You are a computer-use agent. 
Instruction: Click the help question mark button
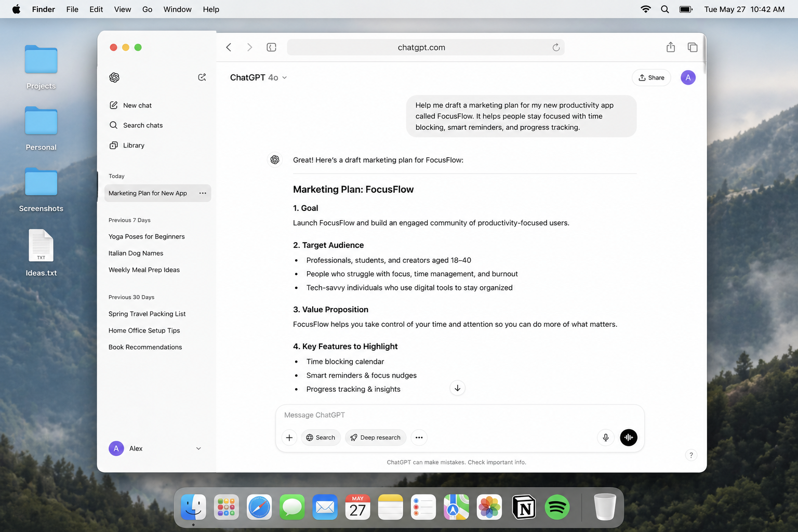tap(691, 455)
